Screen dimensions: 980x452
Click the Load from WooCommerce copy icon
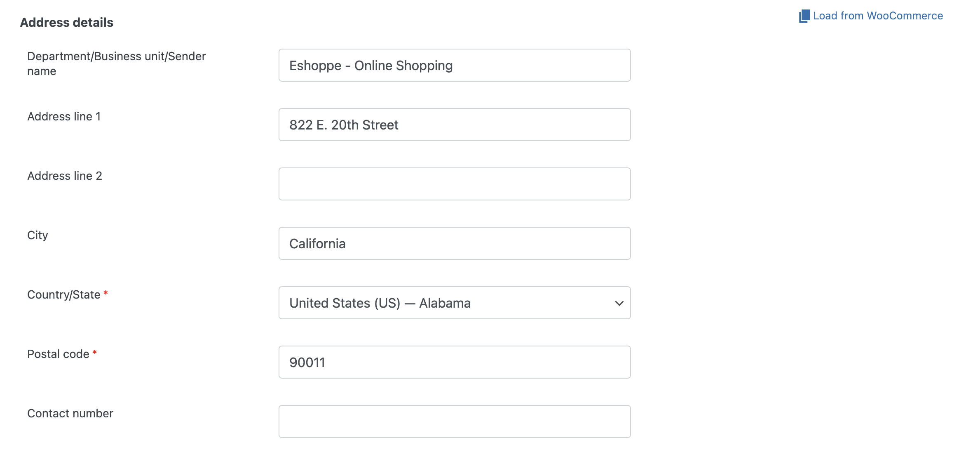[803, 16]
